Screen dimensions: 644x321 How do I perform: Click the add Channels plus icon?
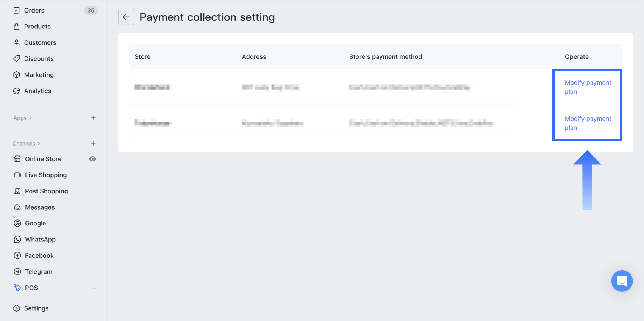pyautogui.click(x=94, y=144)
